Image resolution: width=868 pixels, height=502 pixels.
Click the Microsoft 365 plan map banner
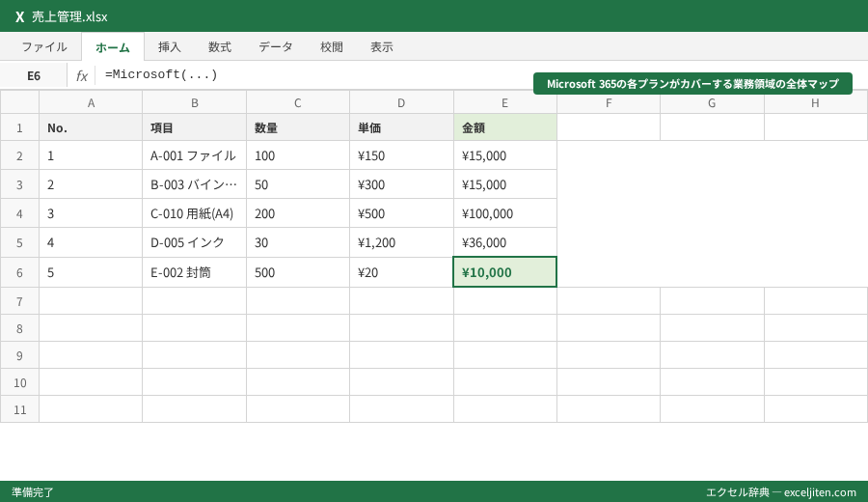click(x=692, y=84)
